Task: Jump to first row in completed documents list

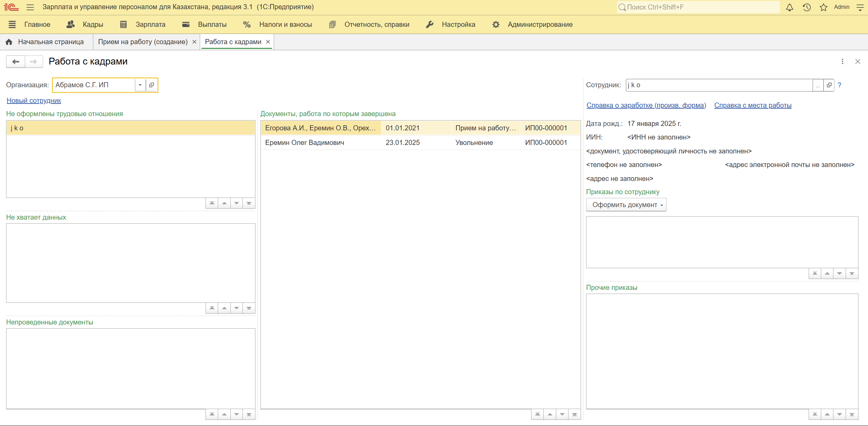Action: click(538, 414)
